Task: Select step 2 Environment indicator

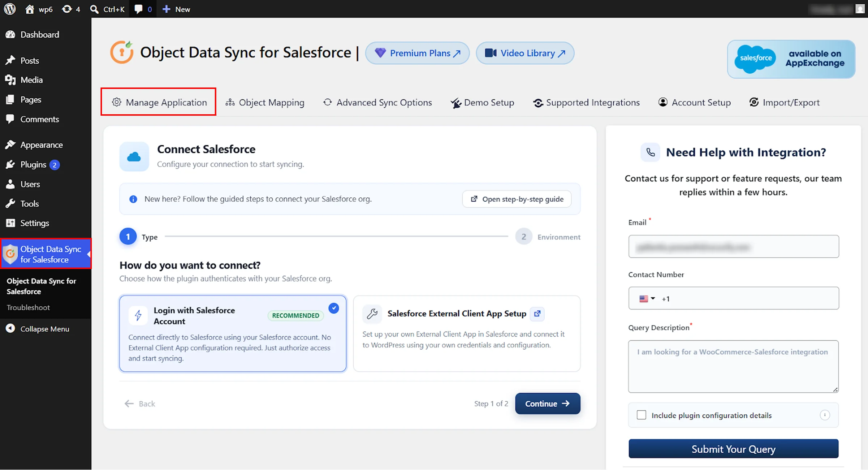Action: 524,237
